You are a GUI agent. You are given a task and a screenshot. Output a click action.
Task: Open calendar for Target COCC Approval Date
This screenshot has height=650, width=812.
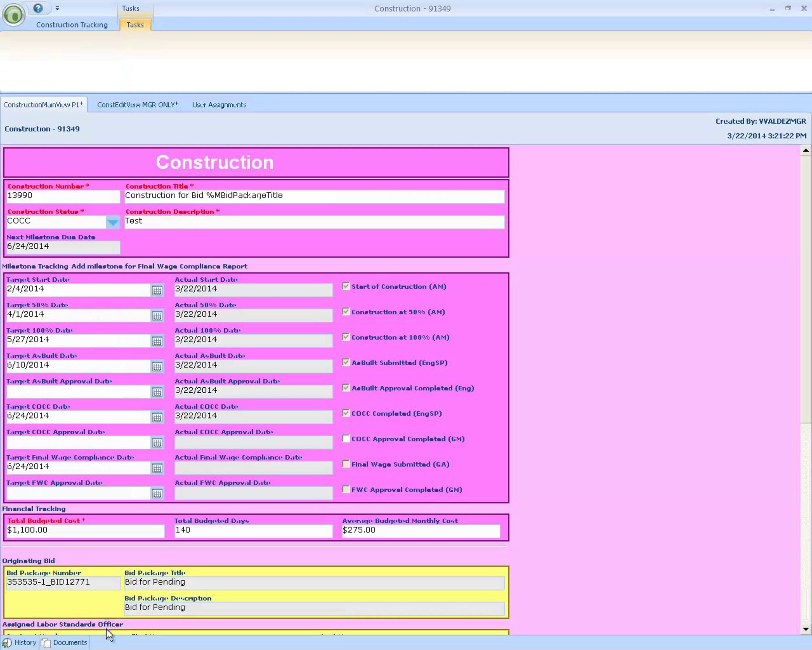(157, 442)
